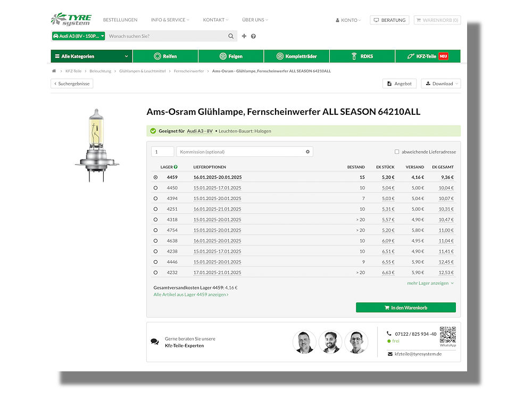Viewport: 532px width, 399px height.
Task: Click the envelope icon by kfzteile email
Action: pyautogui.click(x=390, y=354)
